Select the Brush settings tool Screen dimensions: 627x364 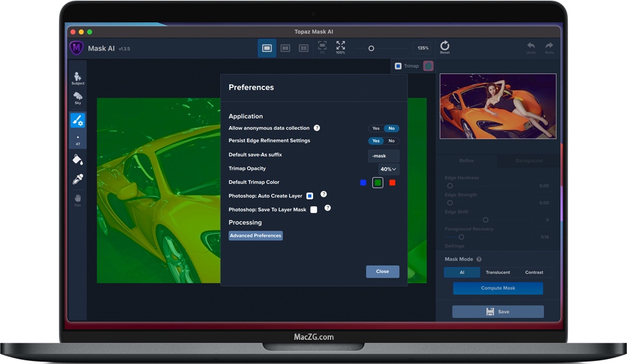tap(78, 120)
